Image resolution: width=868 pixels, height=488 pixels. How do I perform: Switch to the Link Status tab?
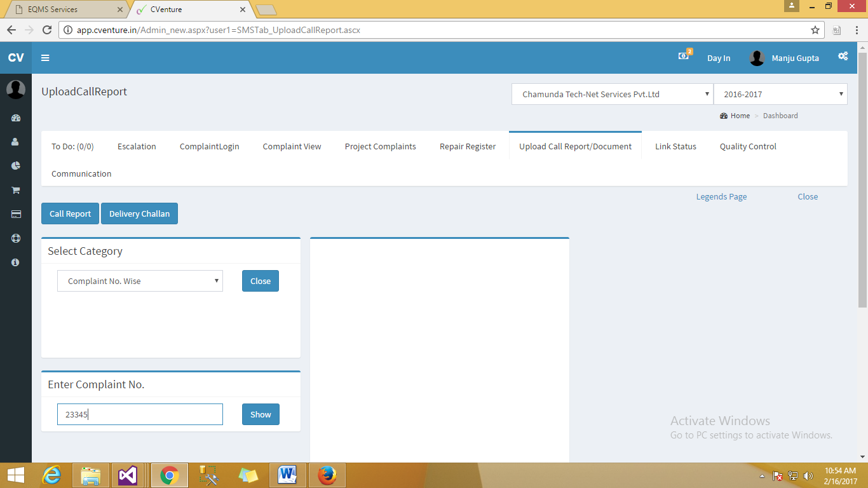(675, 146)
